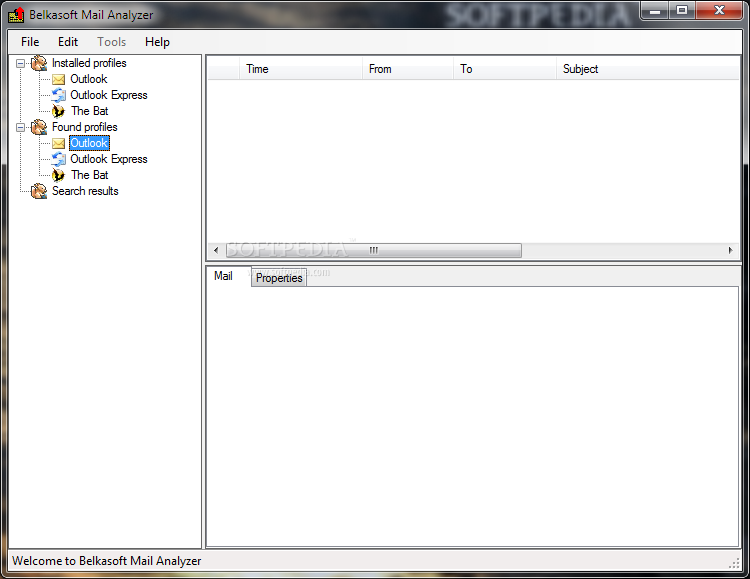Select Outlook under Installed profiles
Viewport: 750px width, 579px height.
pyautogui.click(x=89, y=79)
